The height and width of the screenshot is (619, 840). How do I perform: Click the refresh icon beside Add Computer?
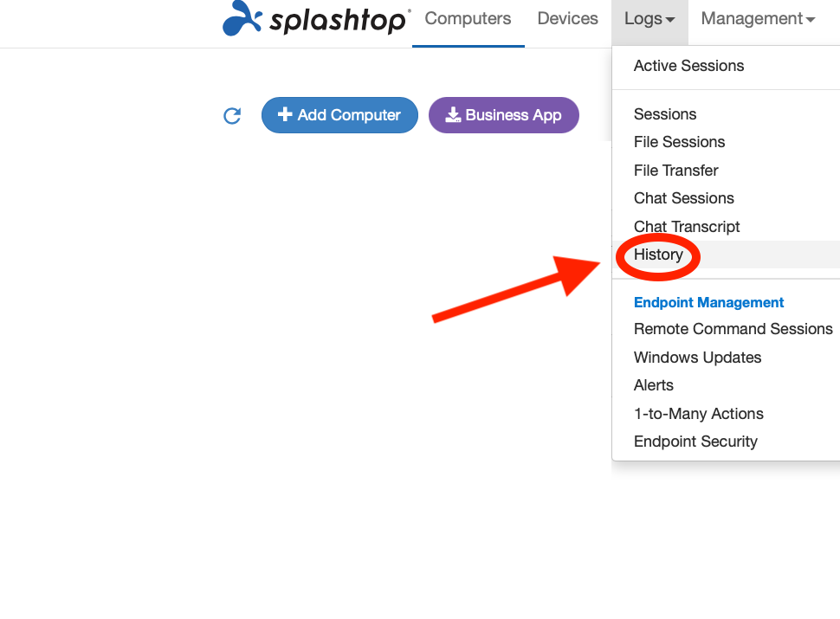232,116
